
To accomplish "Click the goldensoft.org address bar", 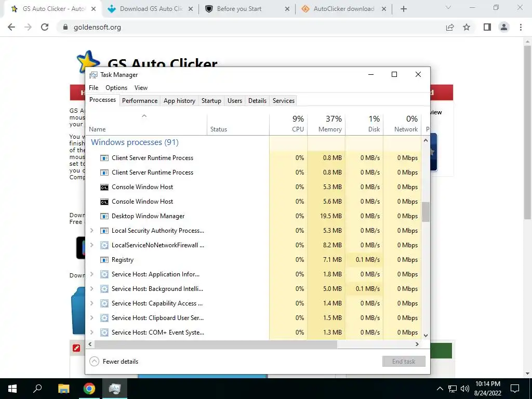I will pyautogui.click(x=251, y=27).
